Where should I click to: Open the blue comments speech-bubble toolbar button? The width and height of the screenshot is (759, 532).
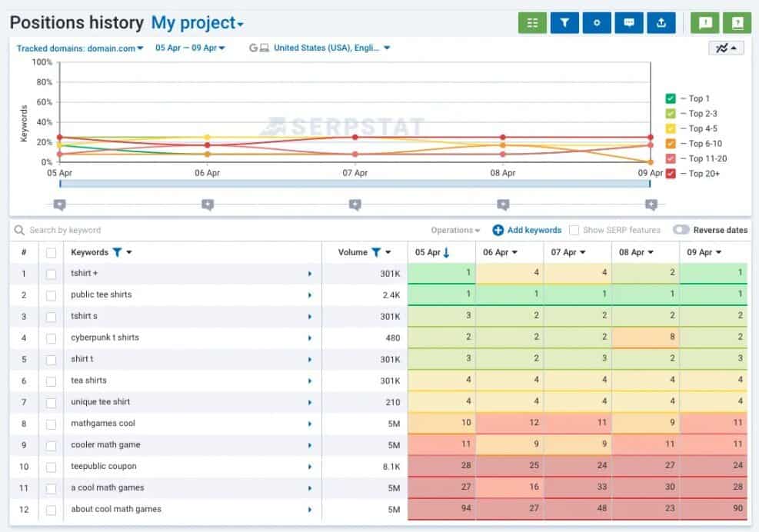[x=629, y=23]
